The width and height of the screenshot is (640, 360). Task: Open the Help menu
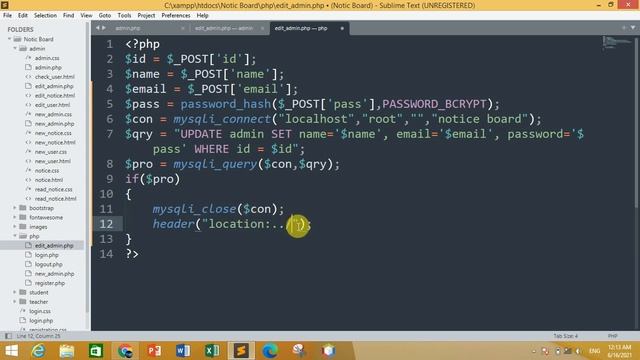click(202, 16)
